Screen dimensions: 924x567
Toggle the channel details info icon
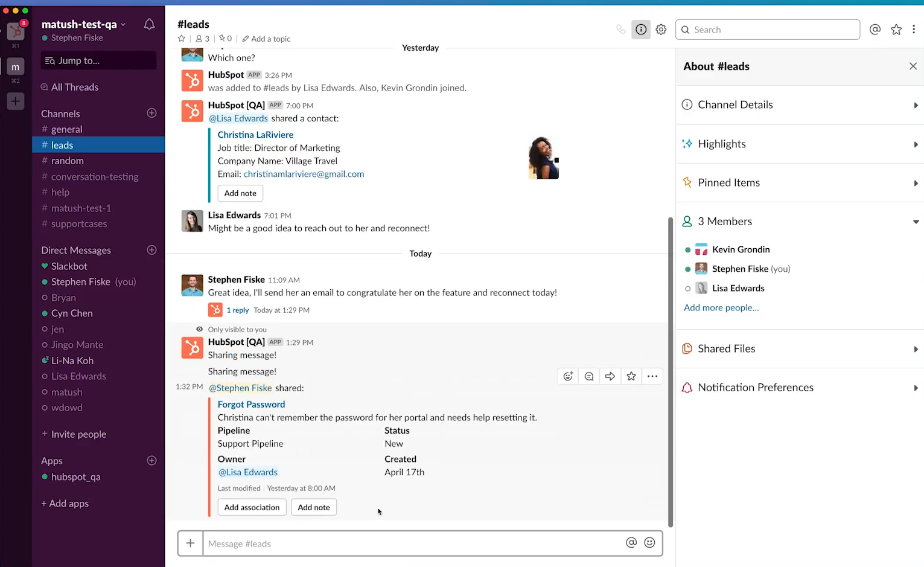[641, 30]
